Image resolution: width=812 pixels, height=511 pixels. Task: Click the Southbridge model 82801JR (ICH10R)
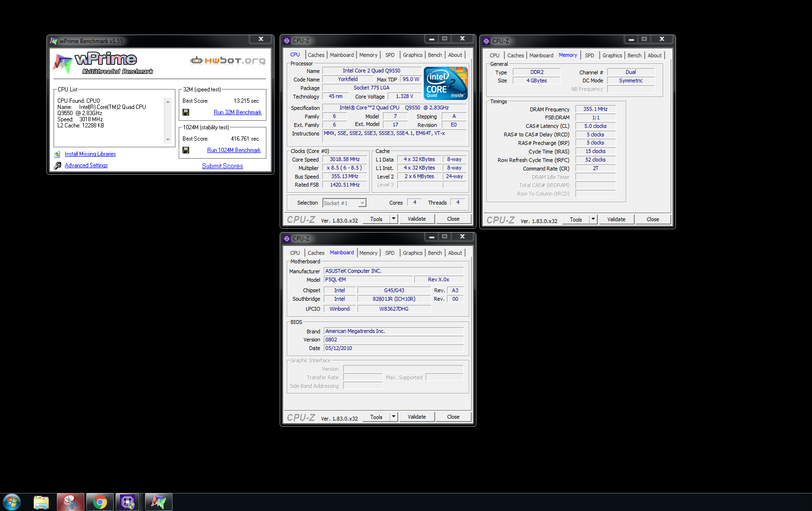[x=393, y=299]
